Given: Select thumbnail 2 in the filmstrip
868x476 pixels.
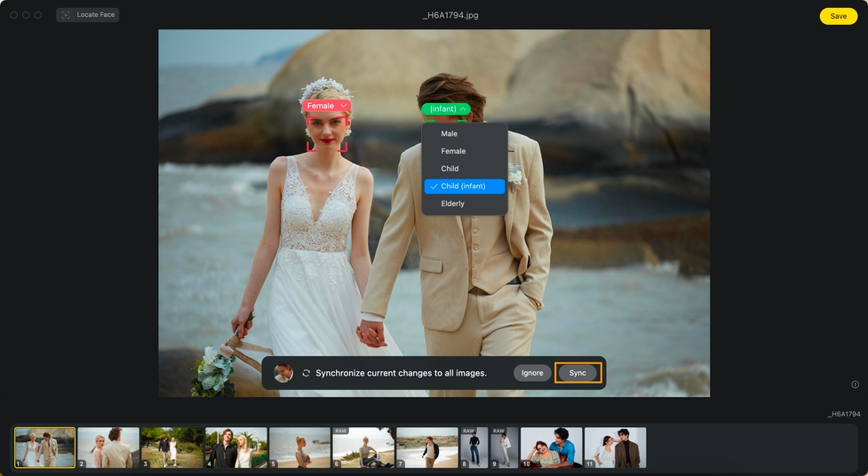Looking at the screenshot, I should coord(108,448).
